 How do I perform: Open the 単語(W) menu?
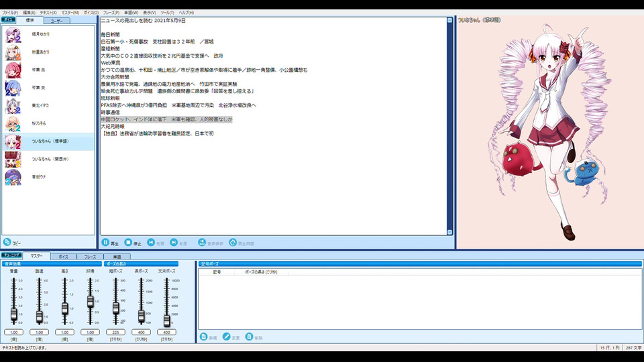(131, 13)
